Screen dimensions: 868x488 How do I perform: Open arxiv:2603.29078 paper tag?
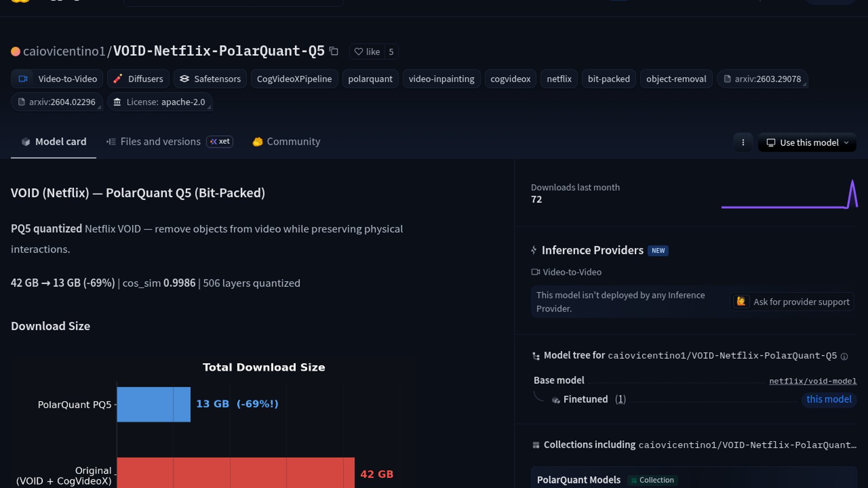pyautogui.click(x=762, y=79)
